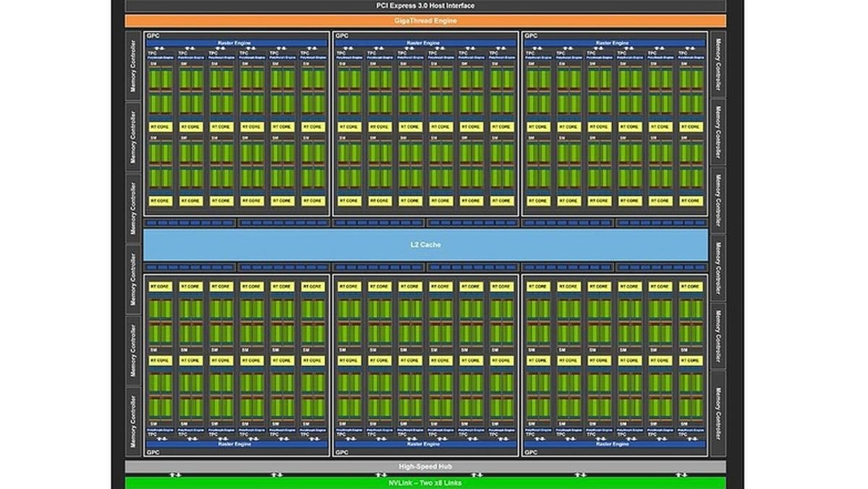Select Raster Engine in the top-right GPC
This screenshot has height=489, width=868.
[615, 43]
